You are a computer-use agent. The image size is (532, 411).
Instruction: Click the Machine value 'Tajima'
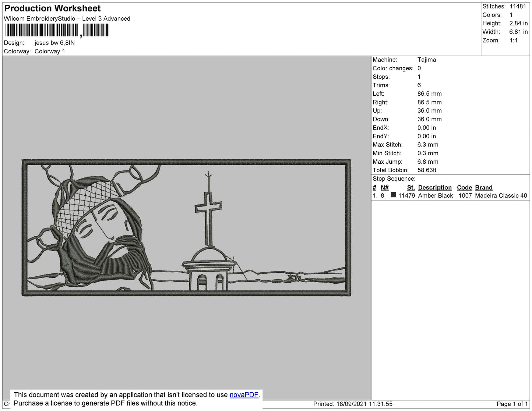427,60
